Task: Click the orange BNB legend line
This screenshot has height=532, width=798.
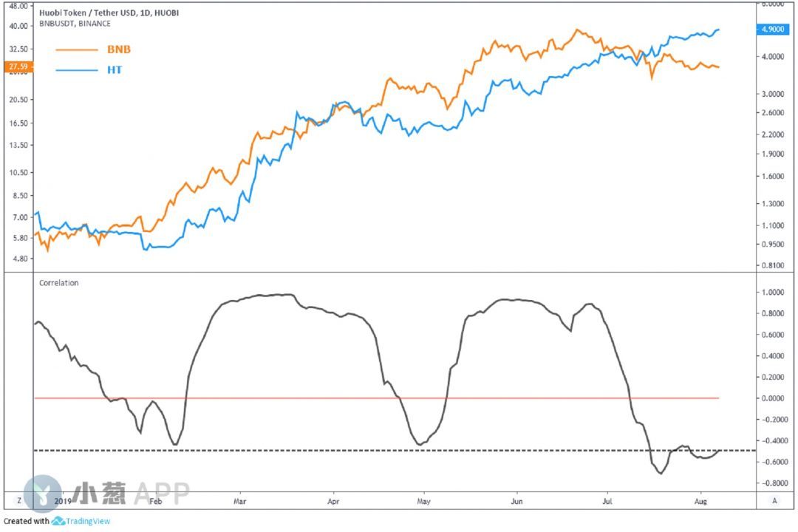Action: (x=76, y=50)
